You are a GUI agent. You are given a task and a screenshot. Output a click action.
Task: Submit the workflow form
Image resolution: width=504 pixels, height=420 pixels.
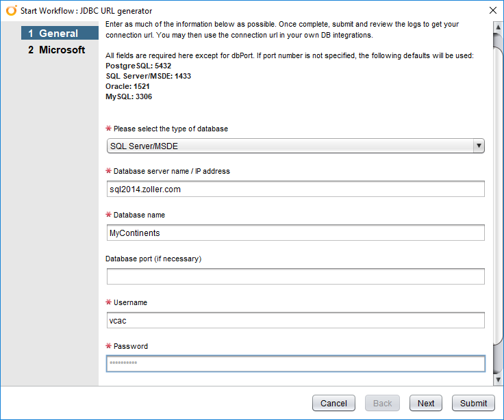(x=473, y=403)
